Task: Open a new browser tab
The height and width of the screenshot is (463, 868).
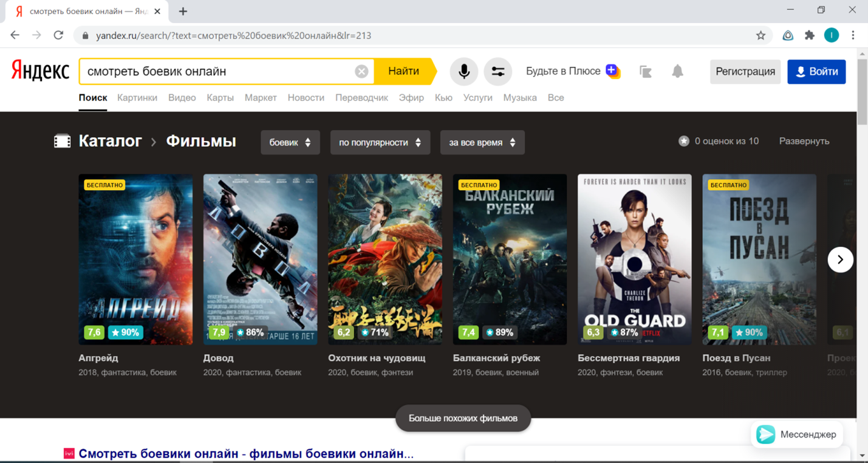Action: point(183,11)
